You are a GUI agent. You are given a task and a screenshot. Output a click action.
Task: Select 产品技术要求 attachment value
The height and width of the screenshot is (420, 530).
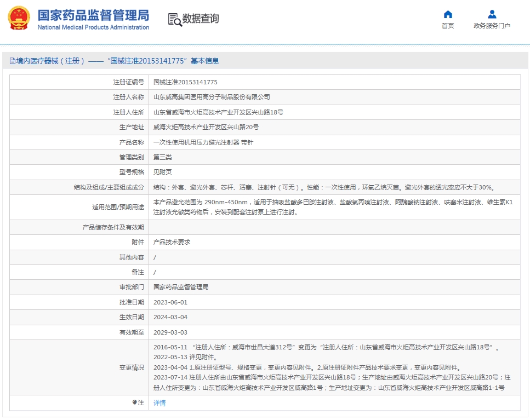click(172, 242)
